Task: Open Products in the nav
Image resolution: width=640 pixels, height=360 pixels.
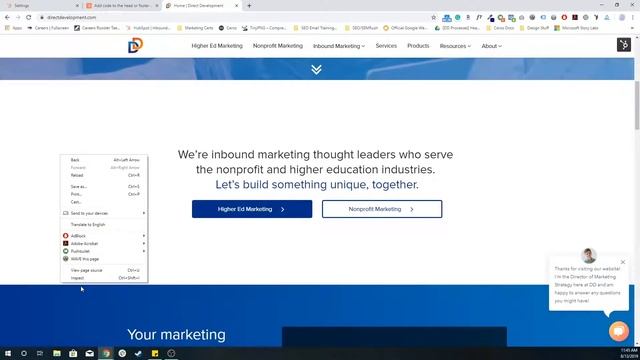Action: click(418, 46)
